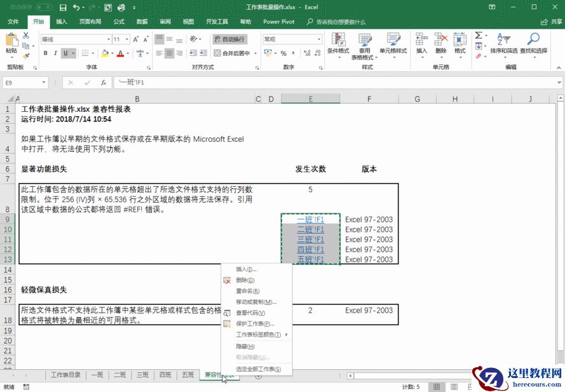This screenshot has width=565, height=392.
Task: Click the Cut scissors icon
Action: coord(26,36)
